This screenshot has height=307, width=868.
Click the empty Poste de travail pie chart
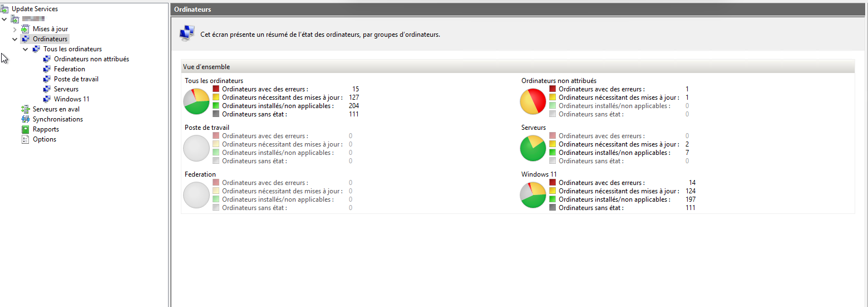(x=196, y=148)
